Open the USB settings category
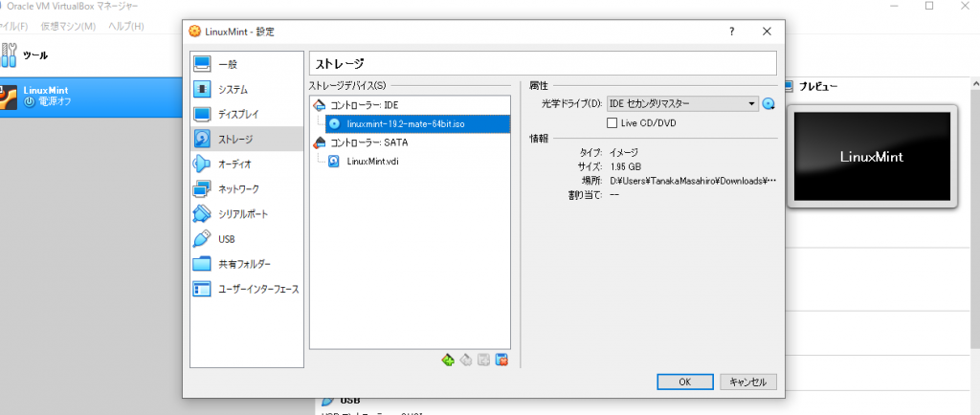The image size is (980, 415). 246,239
